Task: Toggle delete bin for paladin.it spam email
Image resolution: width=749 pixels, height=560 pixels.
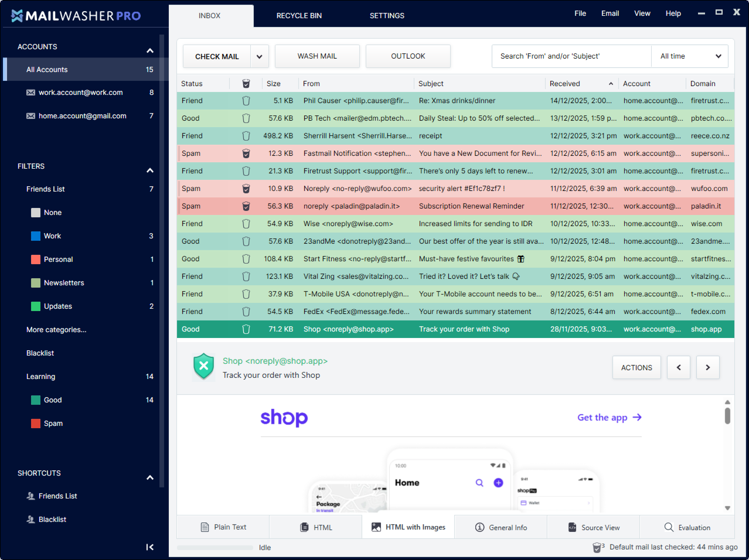Action: pyautogui.click(x=246, y=206)
